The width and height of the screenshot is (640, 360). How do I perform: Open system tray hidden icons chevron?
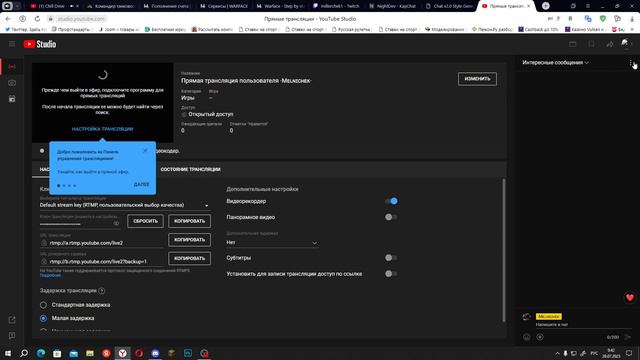tap(557, 353)
